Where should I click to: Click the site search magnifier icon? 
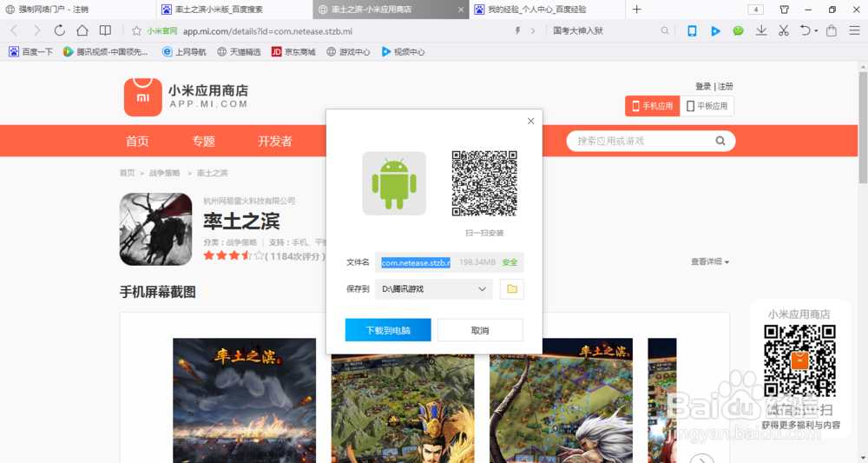pyautogui.click(x=720, y=141)
